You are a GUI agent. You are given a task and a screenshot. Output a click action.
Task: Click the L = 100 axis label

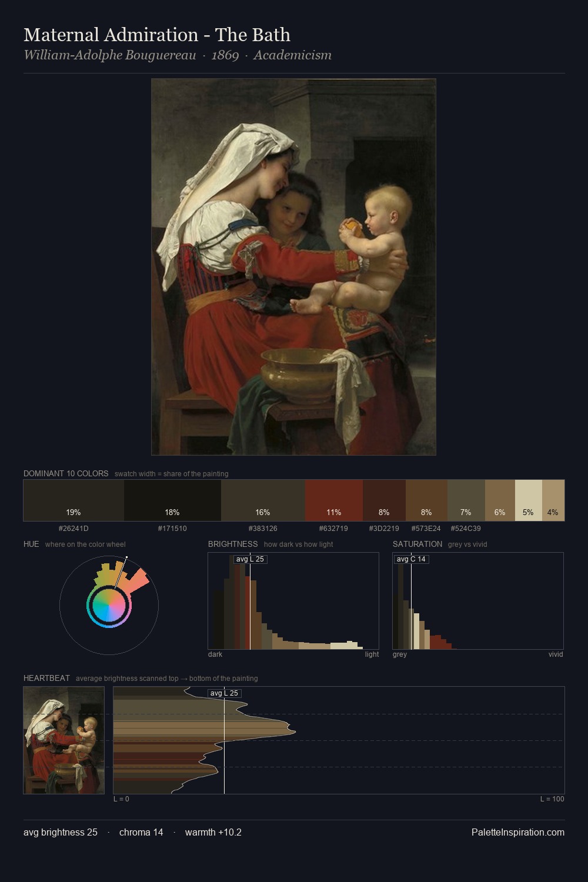pos(552,799)
